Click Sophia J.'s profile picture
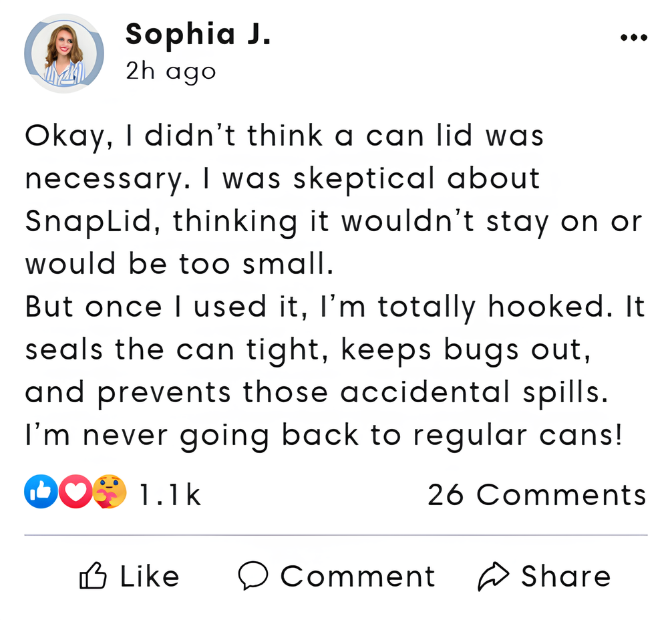The height and width of the screenshot is (620, 672). pyautogui.click(x=64, y=53)
